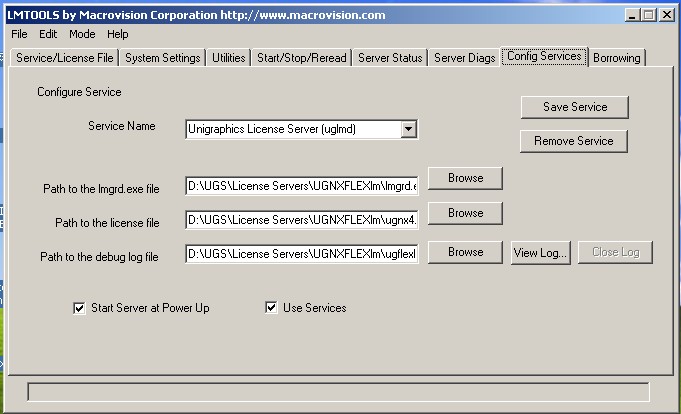Click the 'Path to the license file' label

pyautogui.click(x=107, y=223)
